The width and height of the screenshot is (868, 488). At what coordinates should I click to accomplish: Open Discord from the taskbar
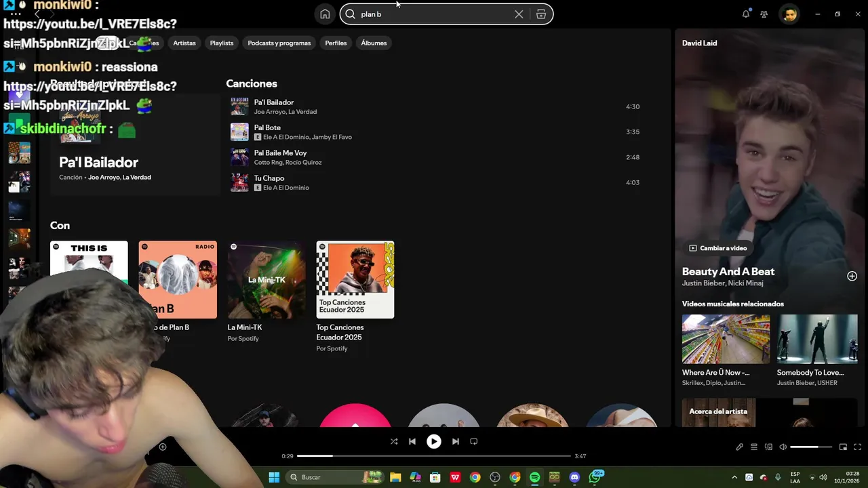click(574, 477)
